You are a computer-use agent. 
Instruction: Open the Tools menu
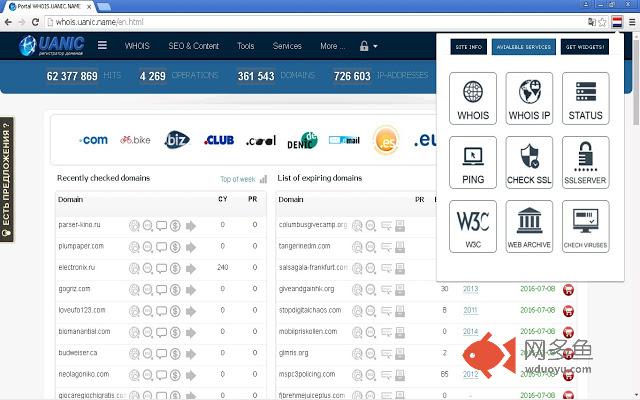(x=245, y=46)
